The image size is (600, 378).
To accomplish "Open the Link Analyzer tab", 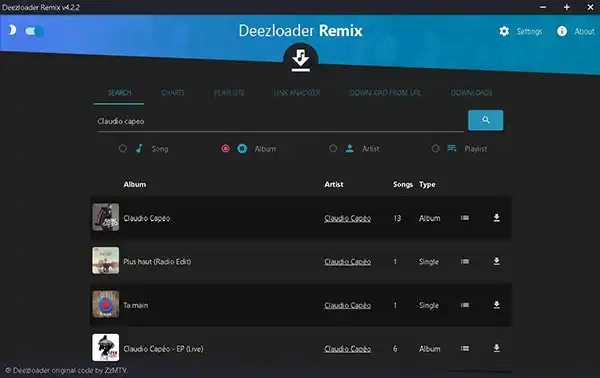I will 297,93.
